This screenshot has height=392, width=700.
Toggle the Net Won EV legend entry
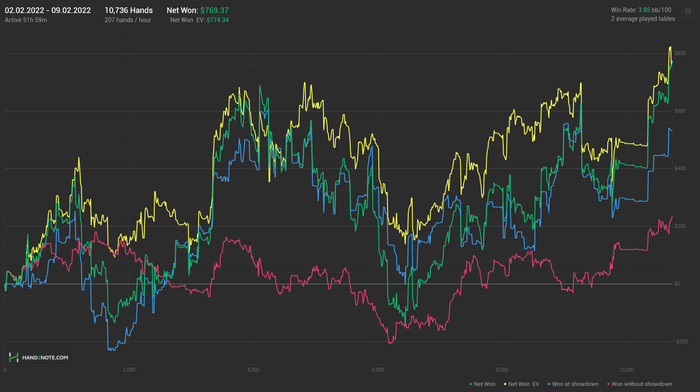click(x=522, y=384)
